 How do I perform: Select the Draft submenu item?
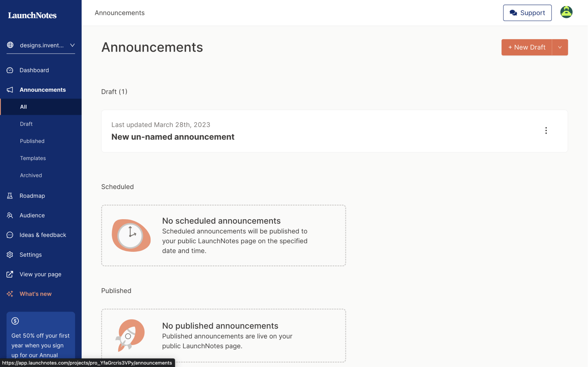pyautogui.click(x=26, y=124)
